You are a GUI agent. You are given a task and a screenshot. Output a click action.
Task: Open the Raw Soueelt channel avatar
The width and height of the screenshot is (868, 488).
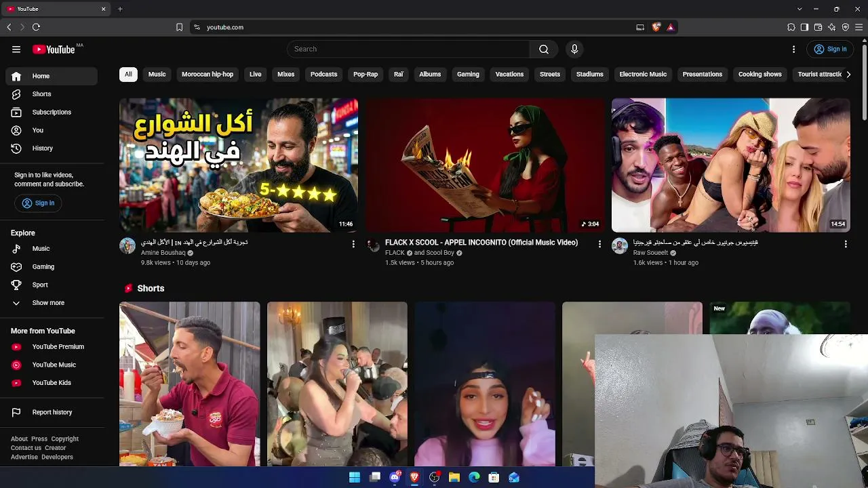(x=620, y=245)
